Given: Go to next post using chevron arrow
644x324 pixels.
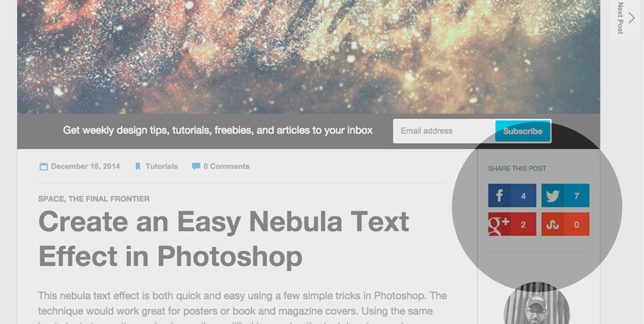Looking at the screenshot, I should pyautogui.click(x=632, y=17).
